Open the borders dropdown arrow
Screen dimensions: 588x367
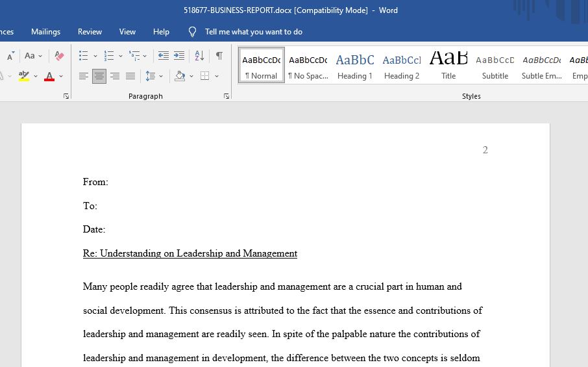tap(217, 76)
